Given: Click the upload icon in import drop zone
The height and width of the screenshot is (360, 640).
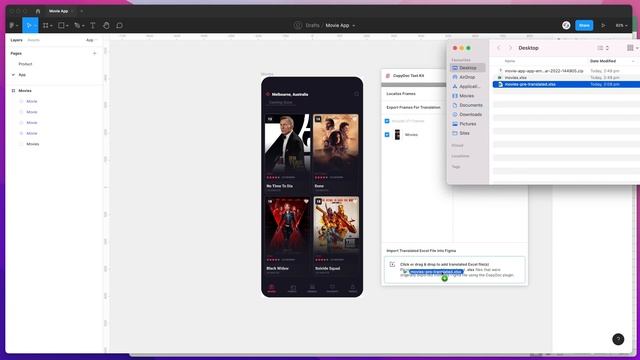Looking at the screenshot, I should coord(392,264).
